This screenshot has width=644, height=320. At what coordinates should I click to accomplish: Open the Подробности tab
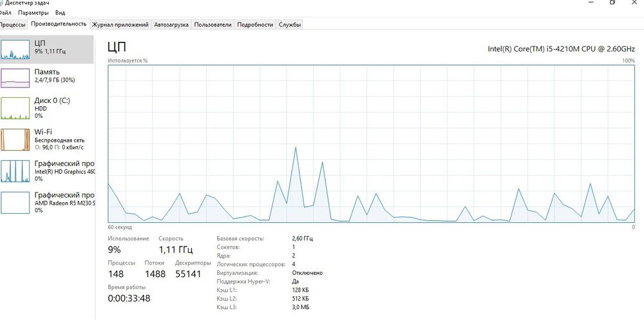(255, 24)
